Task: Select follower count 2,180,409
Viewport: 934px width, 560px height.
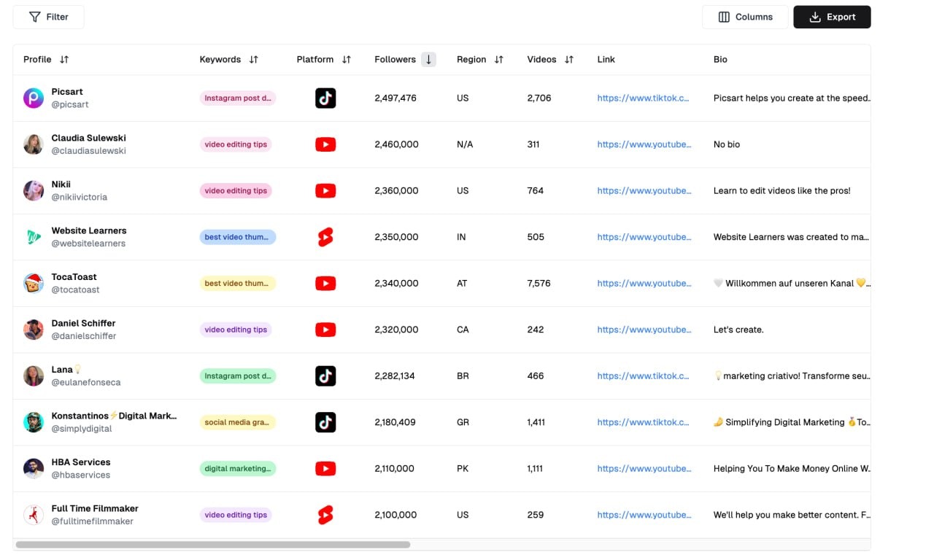Action: click(395, 422)
